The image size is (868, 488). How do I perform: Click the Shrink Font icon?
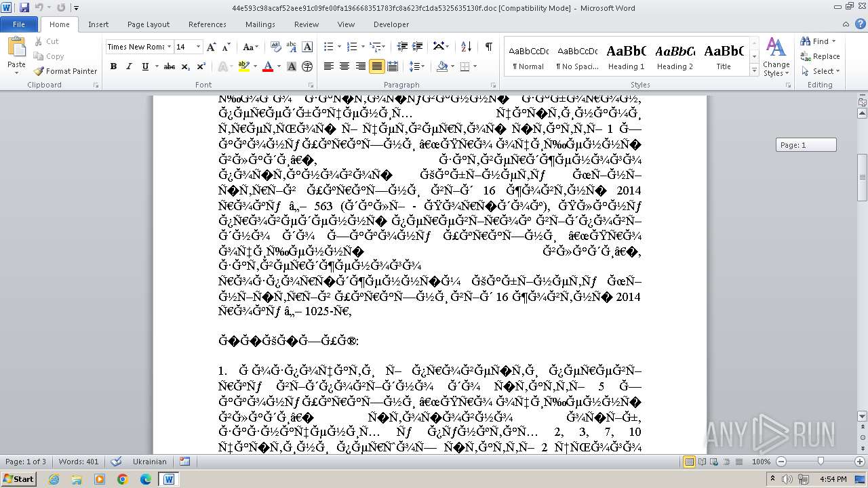tap(225, 47)
